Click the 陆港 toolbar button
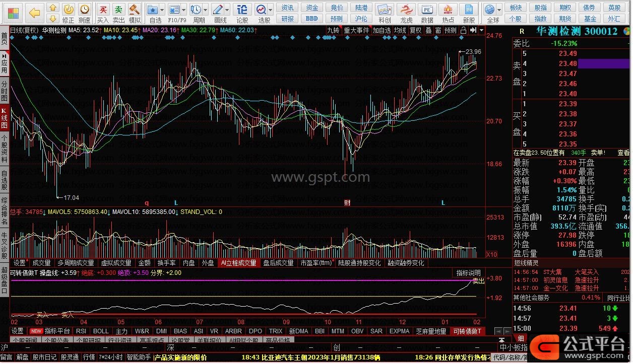Viewport: 633px width, 364px height. pyautogui.click(x=361, y=8)
